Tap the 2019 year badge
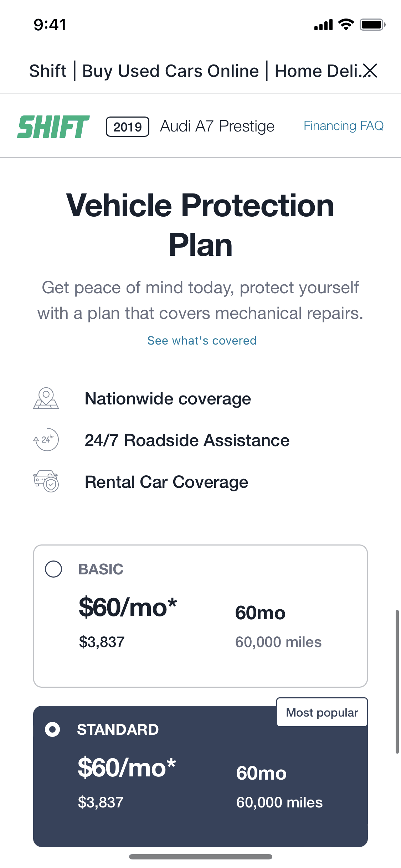Image resolution: width=401 pixels, height=868 pixels. [128, 127]
